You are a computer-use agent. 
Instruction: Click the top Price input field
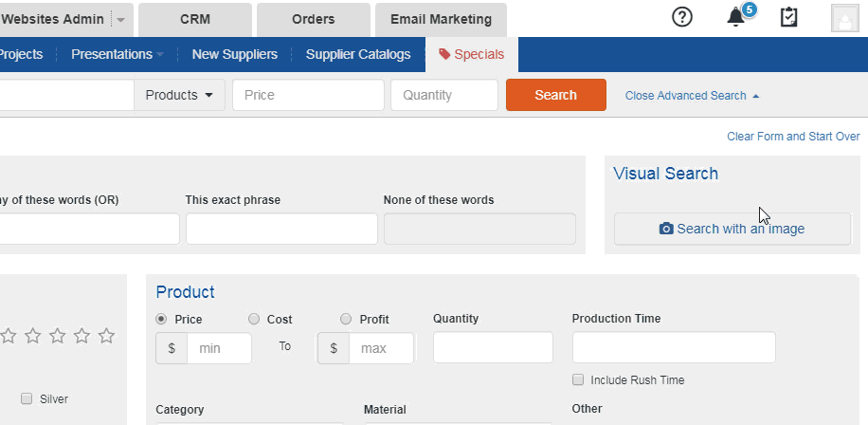[308, 95]
